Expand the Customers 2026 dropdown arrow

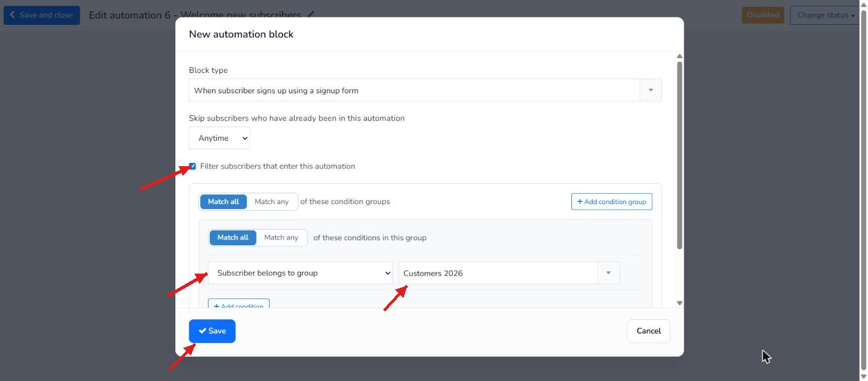pyautogui.click(x=609, y=273)
